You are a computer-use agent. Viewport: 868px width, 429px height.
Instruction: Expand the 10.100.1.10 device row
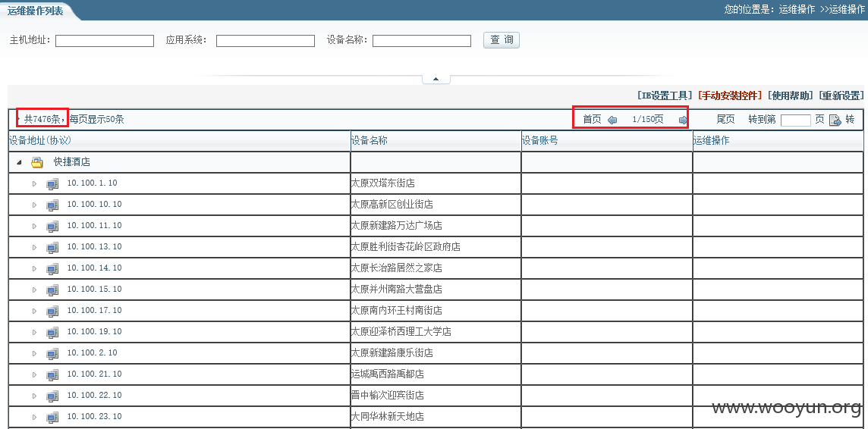pyautogui.click(x=34, y=183)
